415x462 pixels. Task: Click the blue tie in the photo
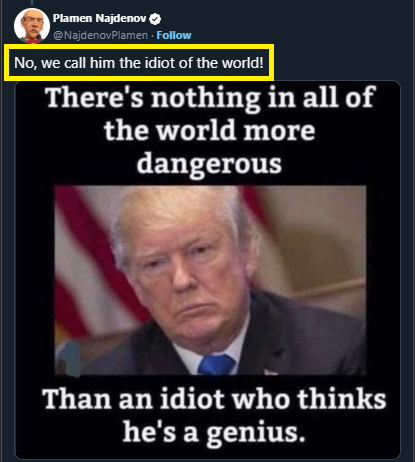(x=216, y=365)
